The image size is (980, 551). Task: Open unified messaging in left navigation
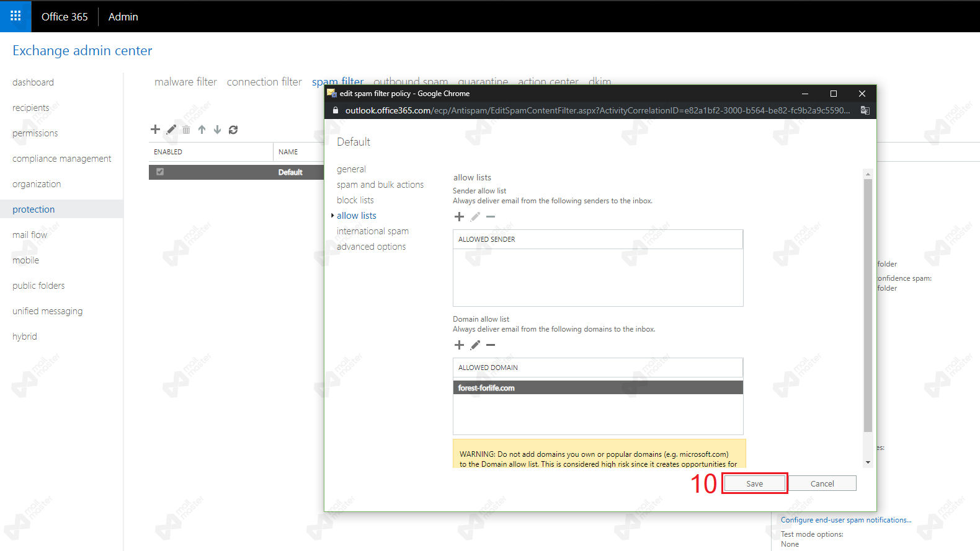pos(47,311)
